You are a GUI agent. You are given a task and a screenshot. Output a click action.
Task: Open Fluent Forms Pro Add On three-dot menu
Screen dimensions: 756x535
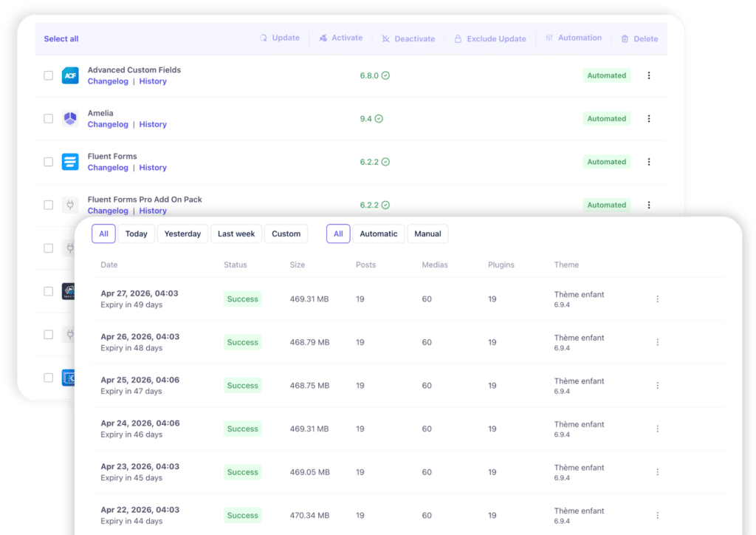[x=649, y=205]
